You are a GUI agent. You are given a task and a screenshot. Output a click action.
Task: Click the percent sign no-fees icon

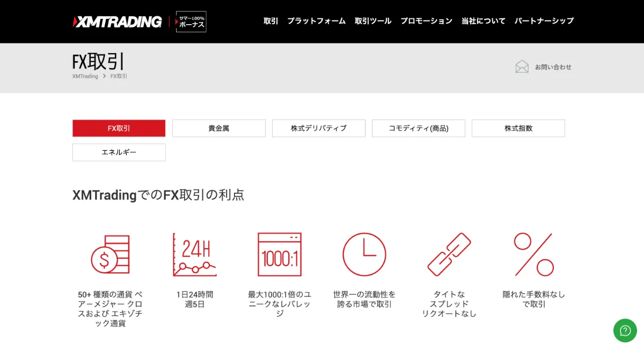533,254
